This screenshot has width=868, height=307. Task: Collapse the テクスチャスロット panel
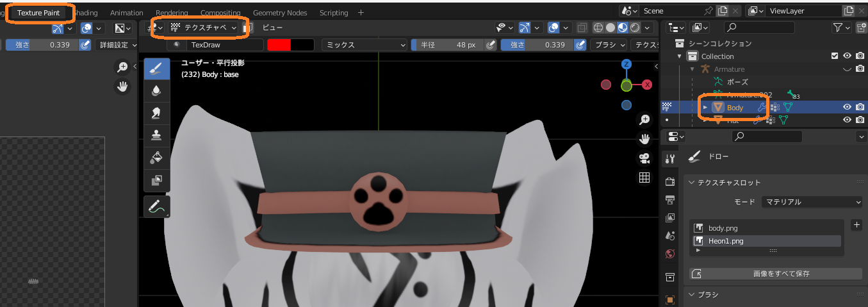(x=692, y=183)
